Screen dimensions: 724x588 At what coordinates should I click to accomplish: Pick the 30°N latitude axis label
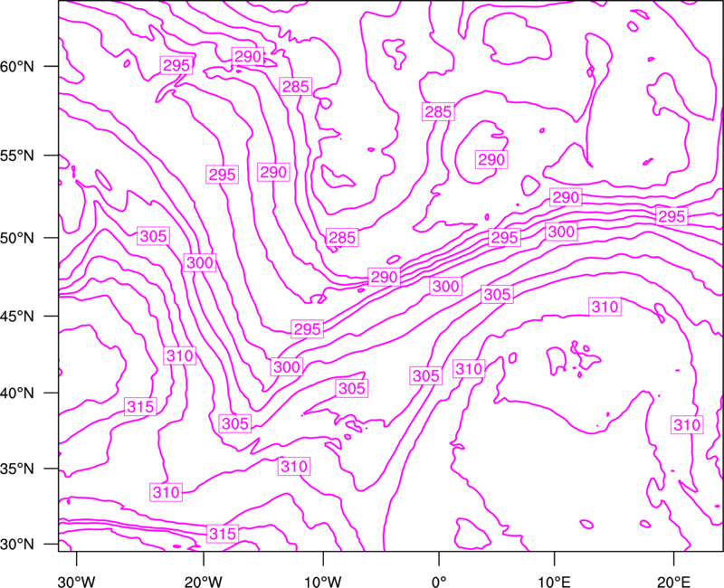click(x=17, y=545)
